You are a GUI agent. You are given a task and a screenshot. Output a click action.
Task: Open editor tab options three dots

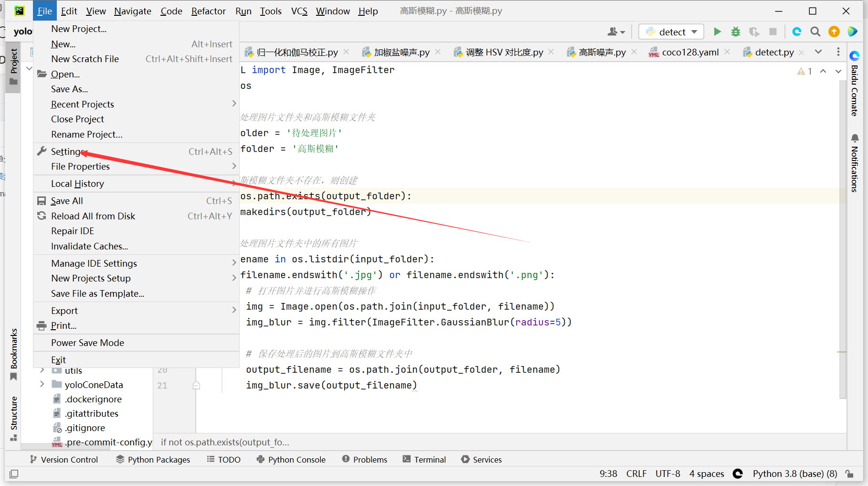838,52
